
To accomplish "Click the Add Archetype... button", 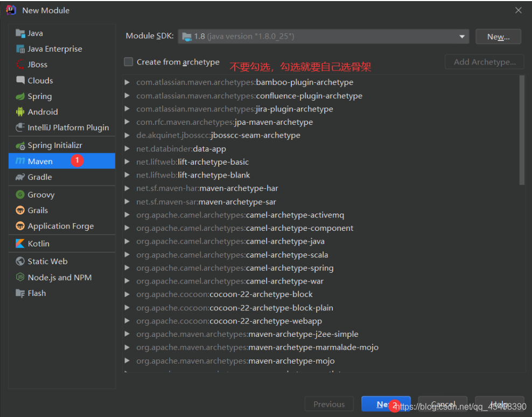I will click(x=484, y=62).
